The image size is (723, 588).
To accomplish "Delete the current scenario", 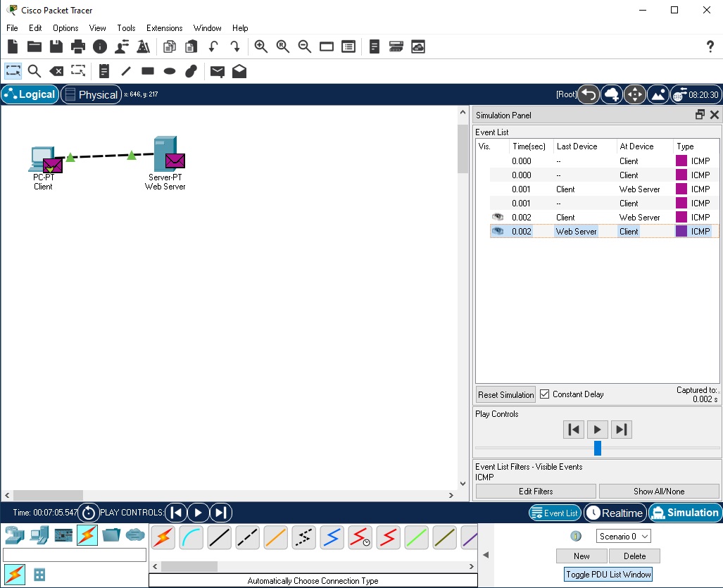I will pos(634,556).
